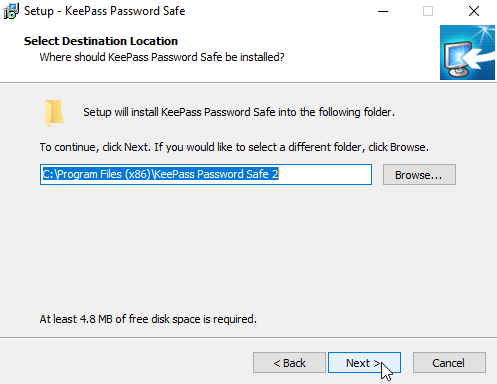Close the setup window with X

click(x=474, y=11)
